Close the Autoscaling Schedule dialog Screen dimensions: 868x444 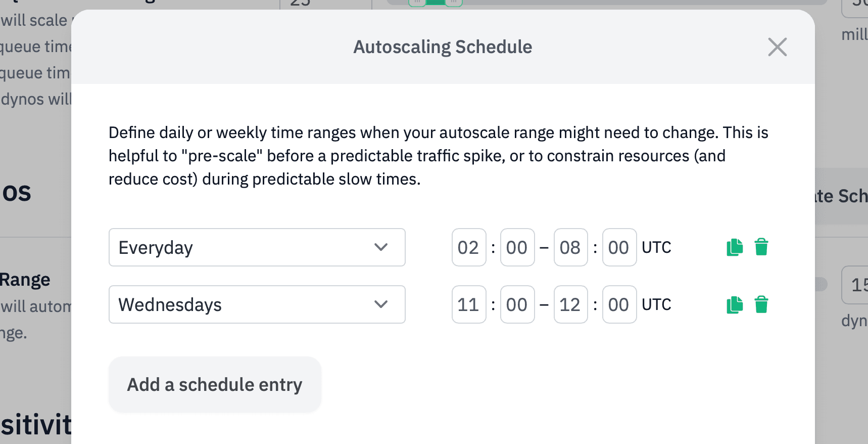click(x=777, y=47)
